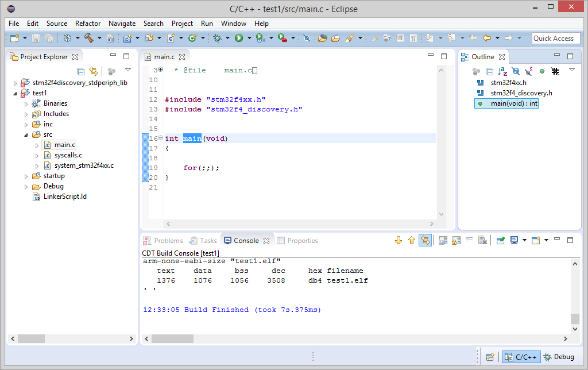
Task: Click the Save icon in main toolbar
Action: click(x=36, y=38)
